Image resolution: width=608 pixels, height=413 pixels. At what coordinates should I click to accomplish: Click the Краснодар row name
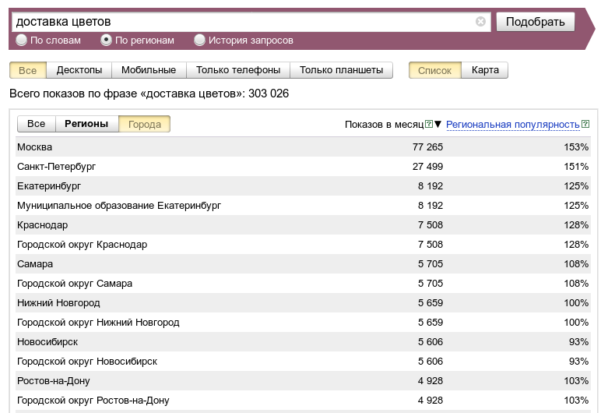(x=42, y=225)
